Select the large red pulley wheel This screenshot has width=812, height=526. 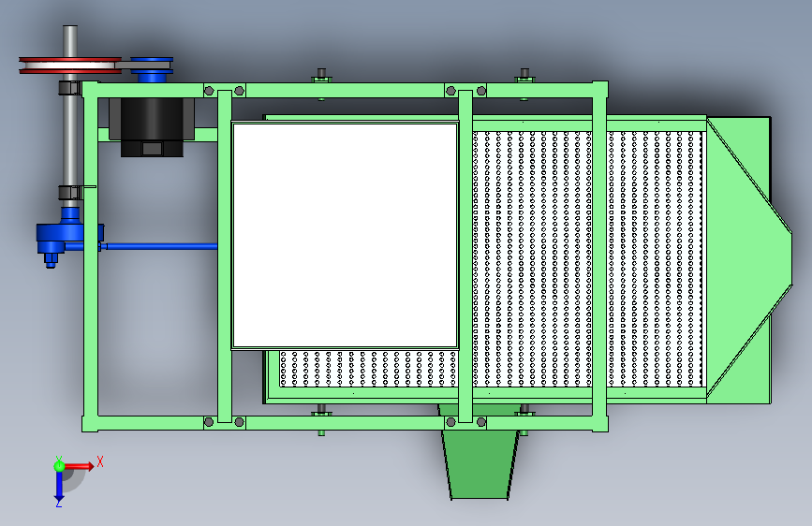(x=70, y=66)
